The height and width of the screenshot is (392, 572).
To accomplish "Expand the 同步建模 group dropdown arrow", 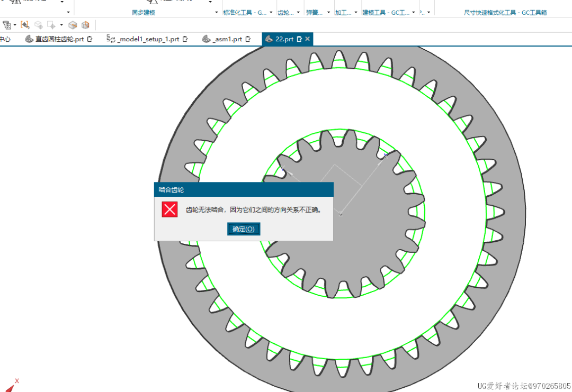I will [x=217, y=12].
